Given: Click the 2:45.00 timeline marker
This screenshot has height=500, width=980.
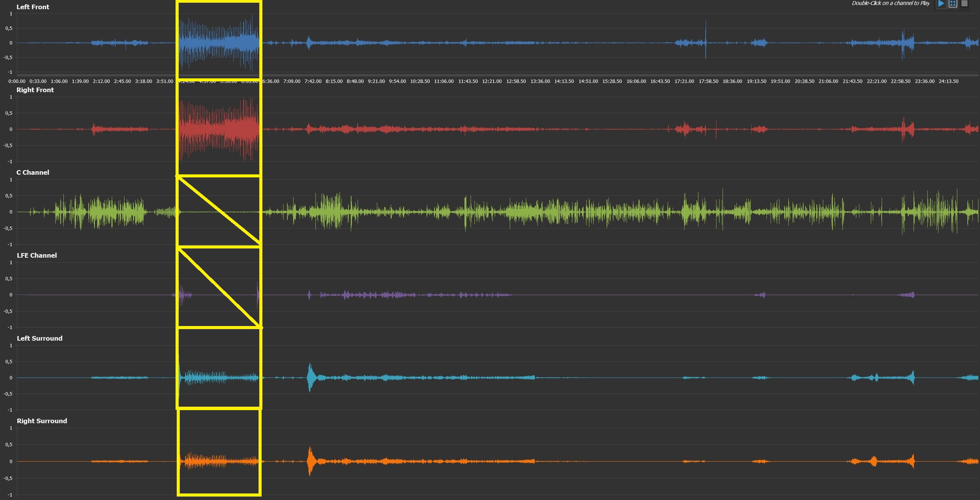Looking at the screenshot, I should 123,81.
